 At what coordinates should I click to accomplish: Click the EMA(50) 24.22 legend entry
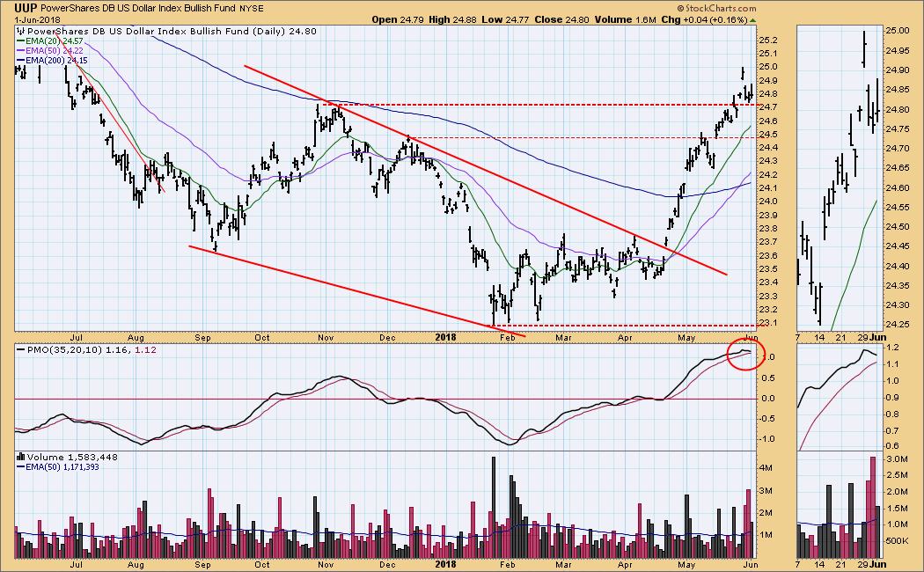[x=55, y=51]
